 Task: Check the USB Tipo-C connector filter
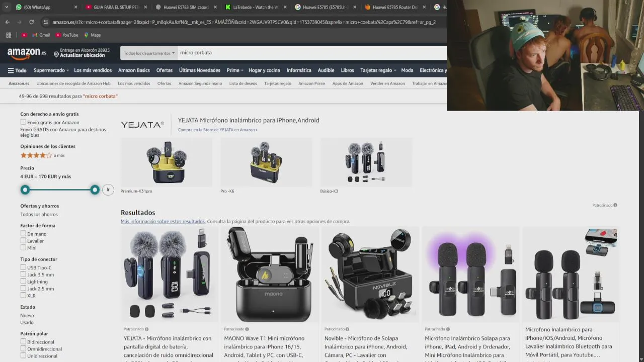pos(23,267)
